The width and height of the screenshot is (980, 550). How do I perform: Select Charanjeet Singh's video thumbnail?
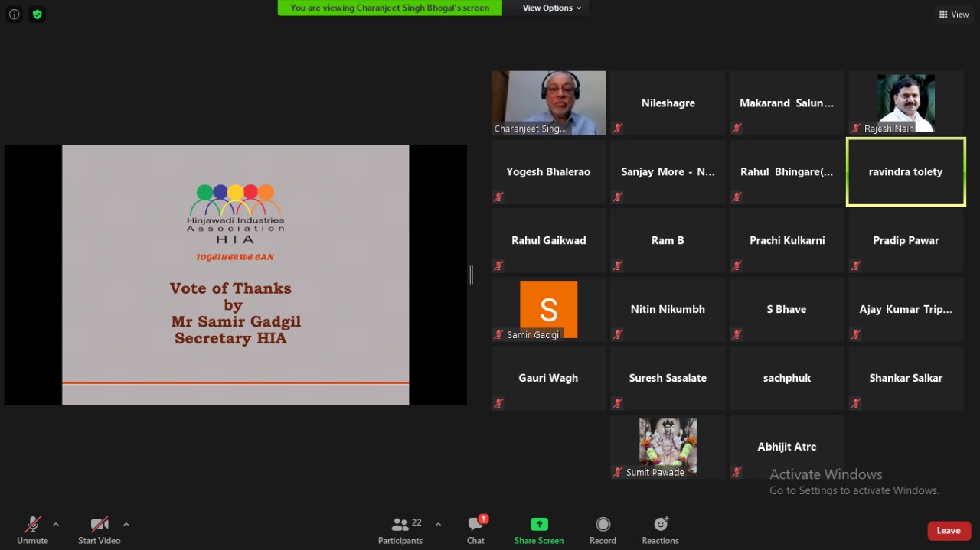pyautogui.click(x=548, y=103)
